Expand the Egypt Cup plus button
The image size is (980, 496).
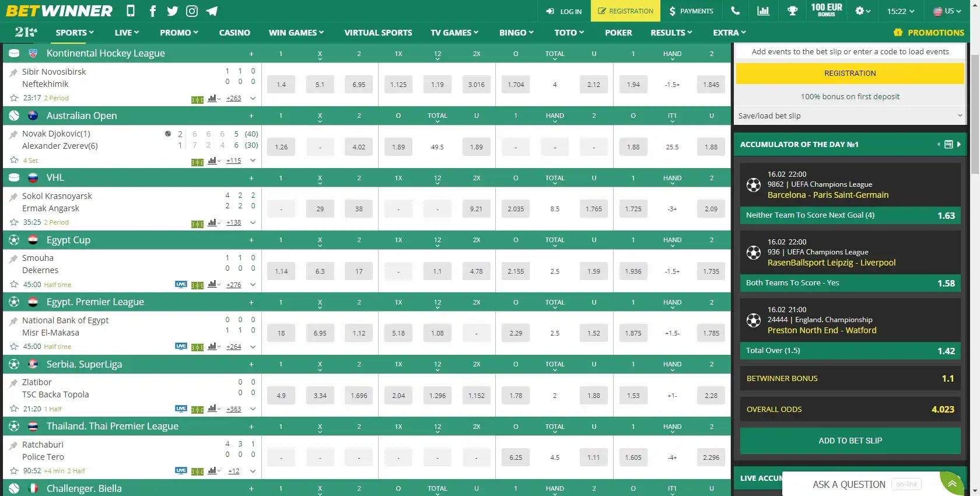[x=251, y=240]
